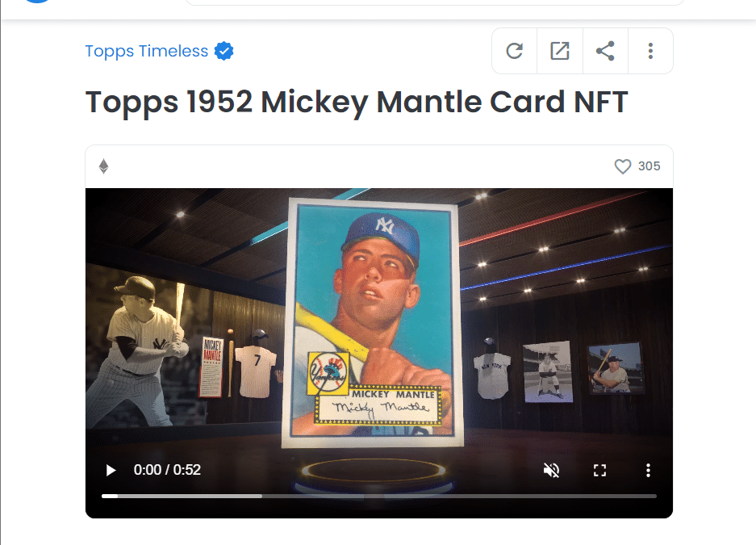Click the Mickey Mantle card image
This screenshot has height=545, width=756.
373,322
